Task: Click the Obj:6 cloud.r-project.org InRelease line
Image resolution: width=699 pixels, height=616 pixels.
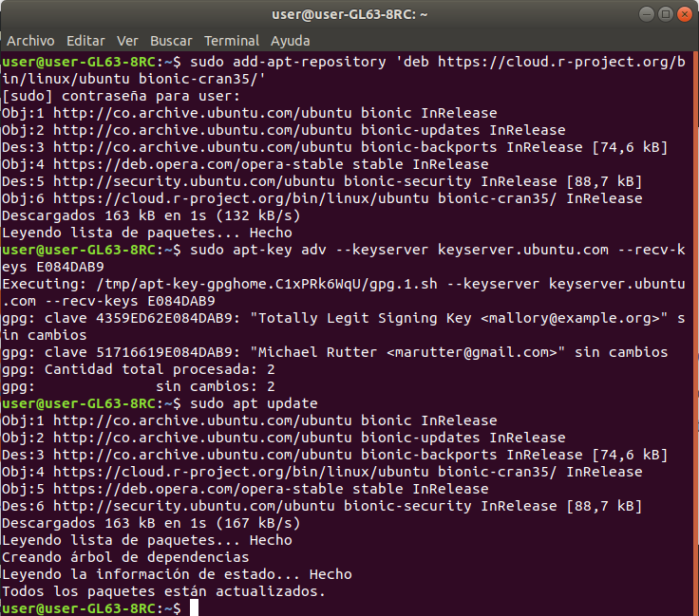Action: (322, 198)
